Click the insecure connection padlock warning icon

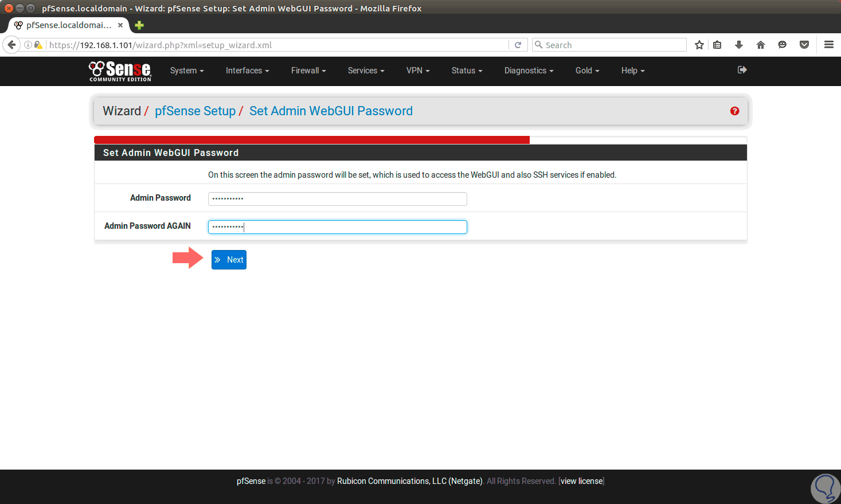[x=38, y=45]
